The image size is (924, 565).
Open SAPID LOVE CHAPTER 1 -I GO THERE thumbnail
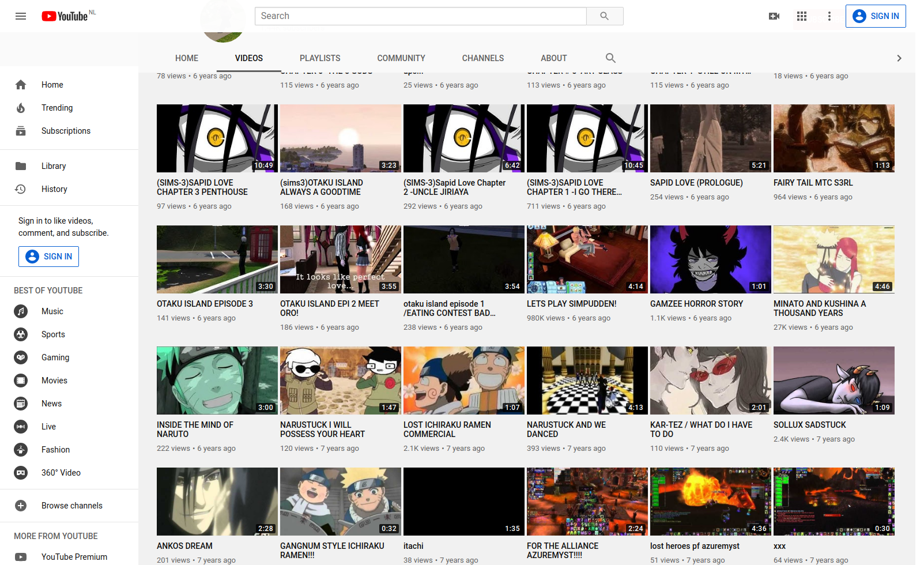pyautogui.click(x=587, y=138)
